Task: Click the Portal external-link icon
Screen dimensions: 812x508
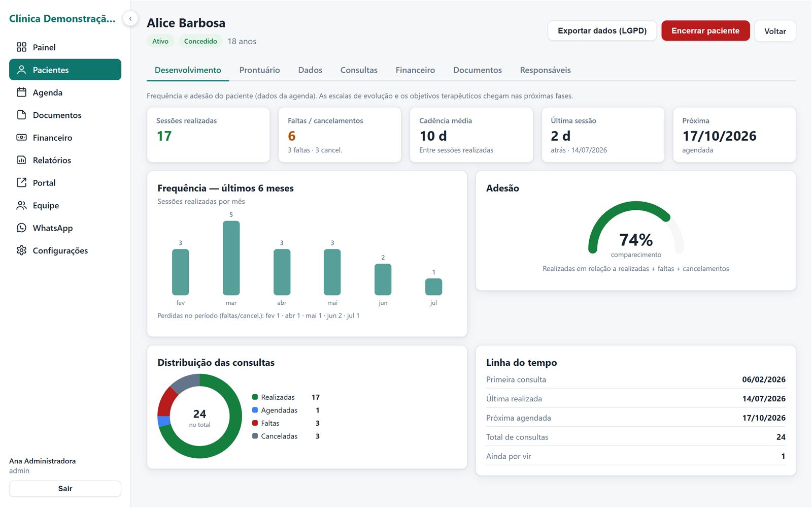Action: pos(21,183)
